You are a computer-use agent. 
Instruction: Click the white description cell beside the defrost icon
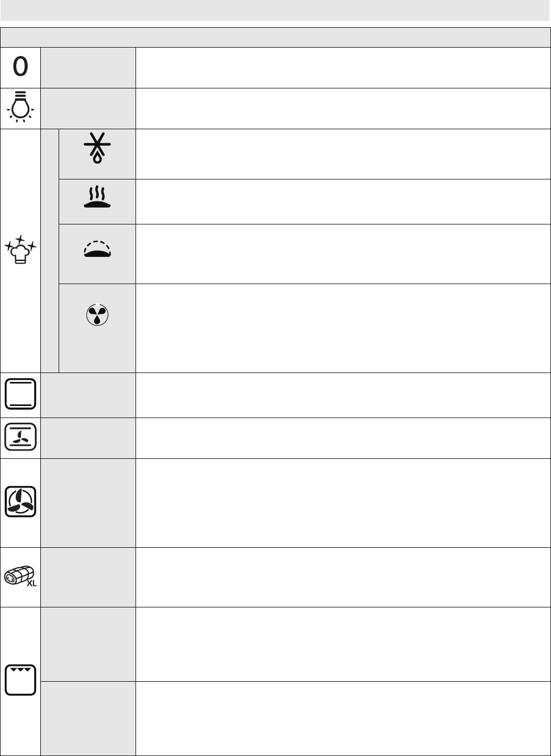343,154
